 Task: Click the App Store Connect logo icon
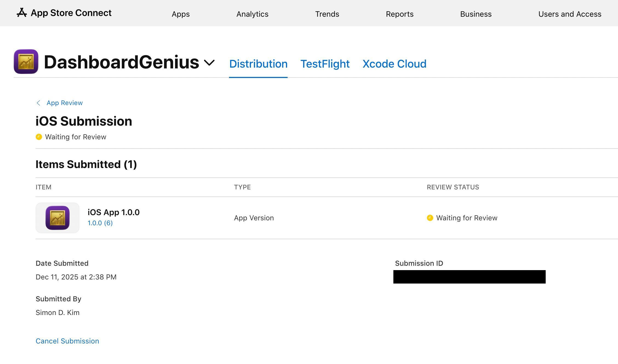(x=22, y=13)
